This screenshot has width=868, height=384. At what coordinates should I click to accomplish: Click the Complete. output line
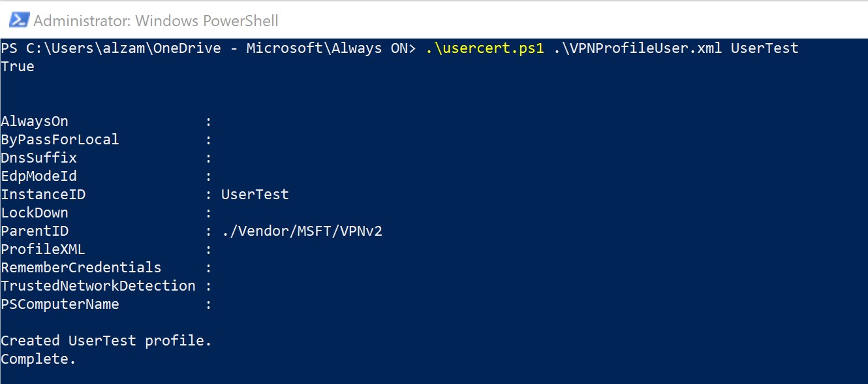[39, 359]
